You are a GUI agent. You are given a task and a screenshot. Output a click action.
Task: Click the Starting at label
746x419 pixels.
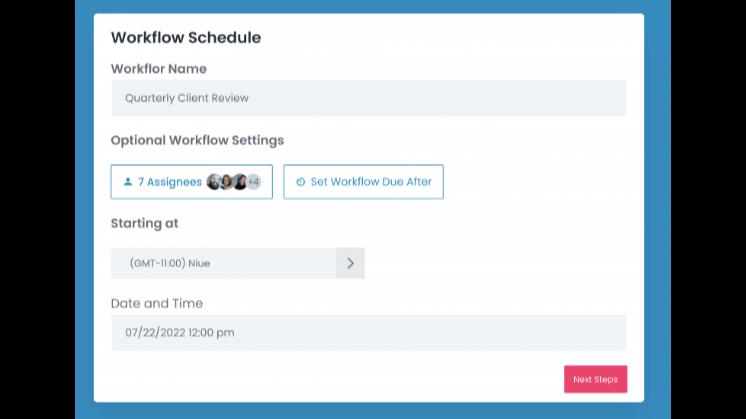click(145, 223)
